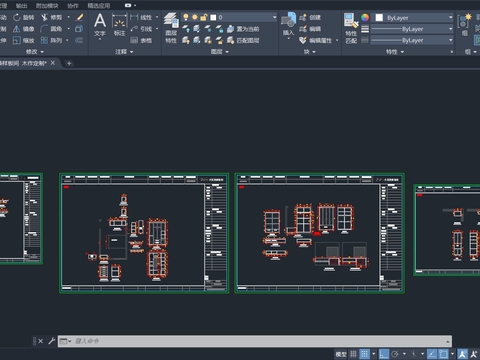Click the Model (模型) status bar button

click(x=341, y=354)
